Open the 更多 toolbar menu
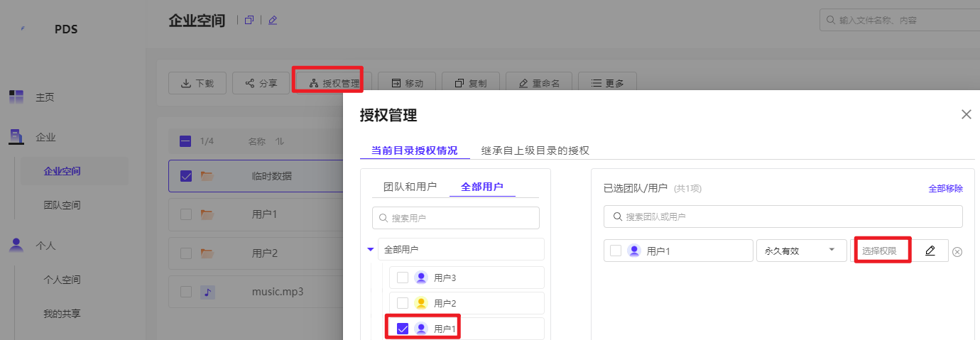Screen dimensions: 980x340 [x=607, y=83]
